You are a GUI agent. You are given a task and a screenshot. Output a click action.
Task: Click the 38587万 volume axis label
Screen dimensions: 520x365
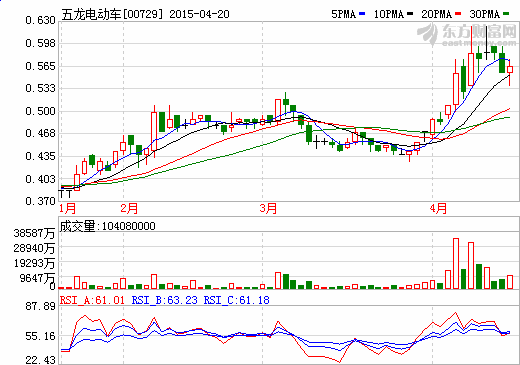click(34, 233)
